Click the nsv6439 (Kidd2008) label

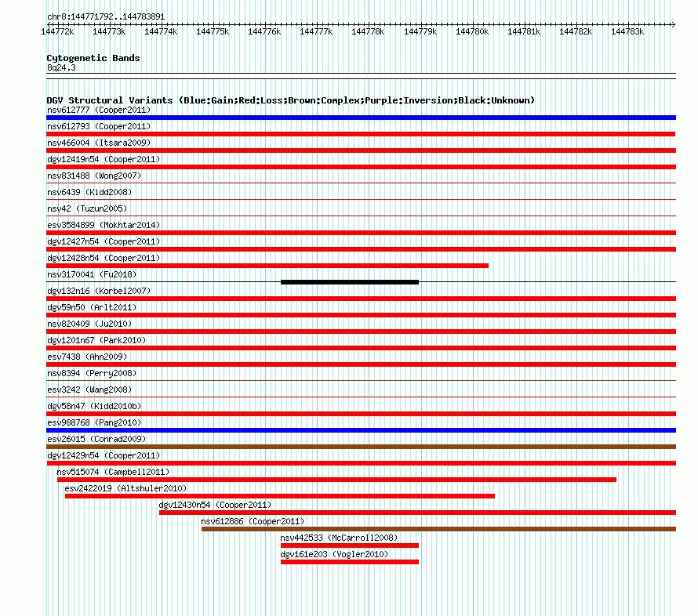point(89,192)
